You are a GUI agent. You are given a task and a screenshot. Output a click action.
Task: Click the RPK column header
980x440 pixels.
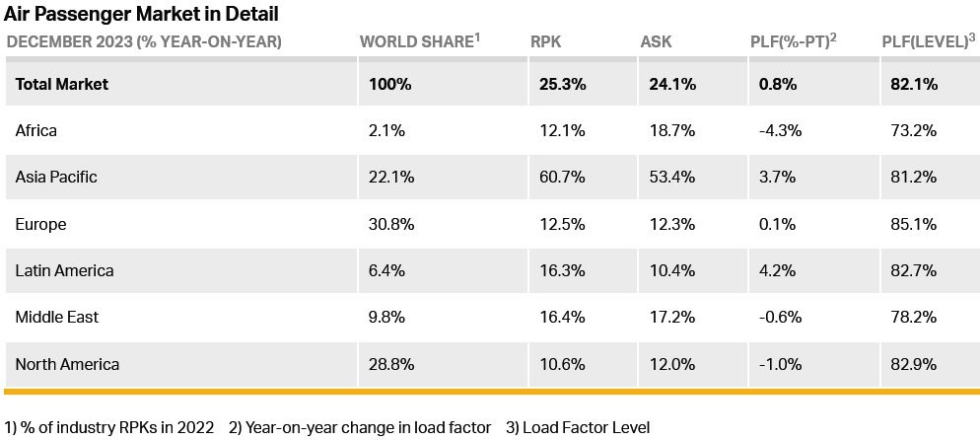545,41
